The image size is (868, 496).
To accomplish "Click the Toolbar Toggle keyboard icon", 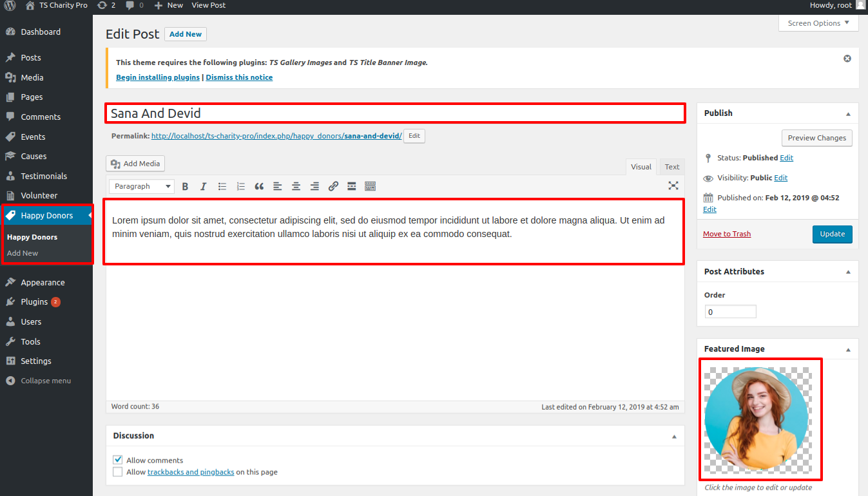I will click(370, 186).
